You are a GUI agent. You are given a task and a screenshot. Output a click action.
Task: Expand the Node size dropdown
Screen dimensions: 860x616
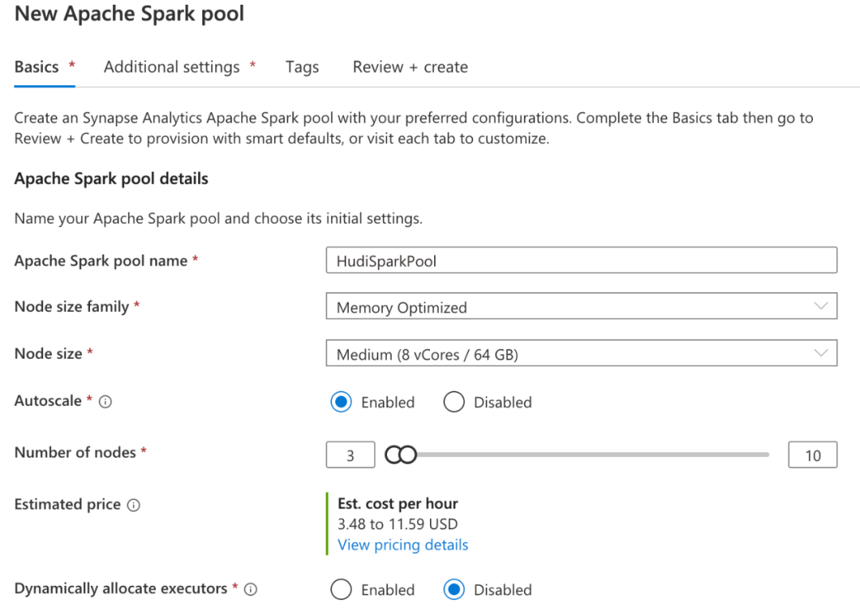(x=580, y=353)
